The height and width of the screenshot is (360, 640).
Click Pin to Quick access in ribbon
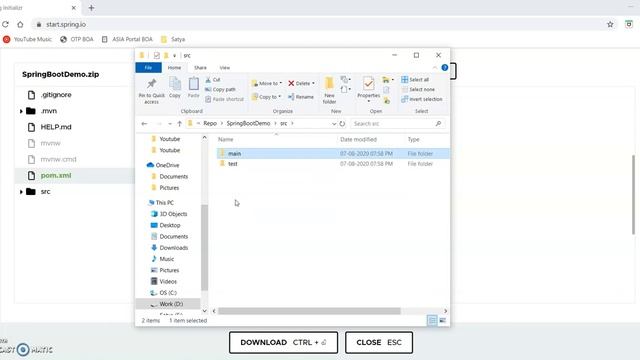(x=151, y=91)
